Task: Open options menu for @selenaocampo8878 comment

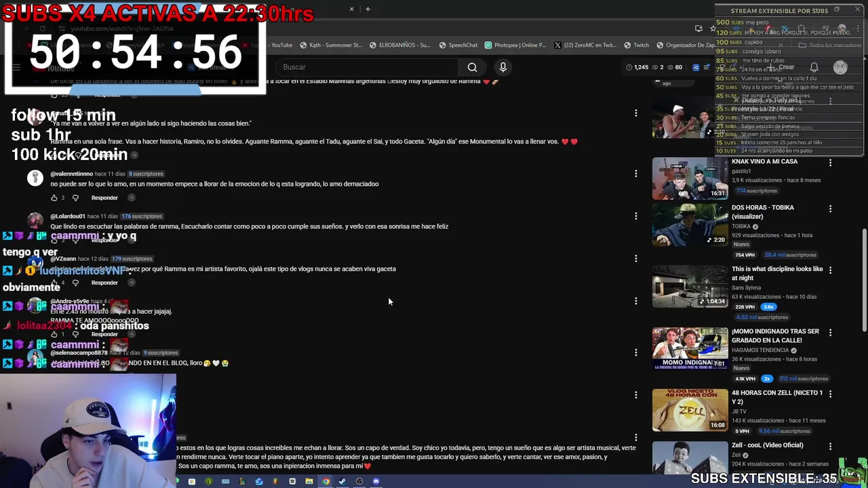Action: click(x=636, y=352)
